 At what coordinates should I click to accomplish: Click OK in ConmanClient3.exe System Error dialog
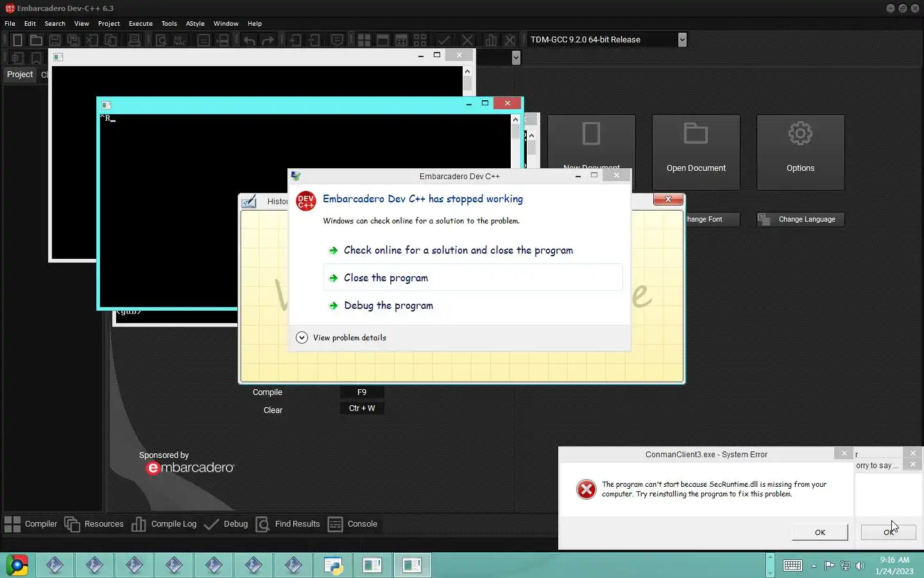click(x=820, y=532)
